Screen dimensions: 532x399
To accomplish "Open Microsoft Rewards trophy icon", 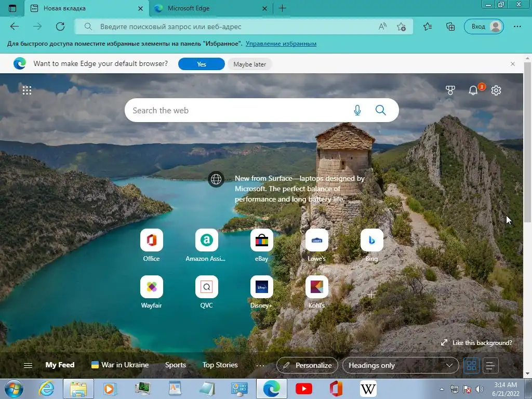I will coord(450,90).
